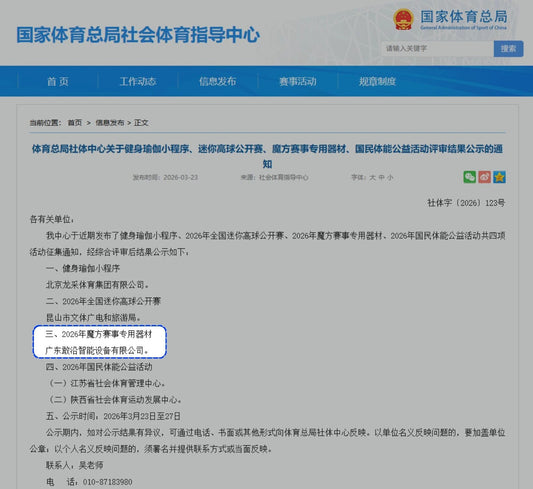Click the national emblem logo
Image resolution: width=533 pixels, height=489 pixels.
[x=403, y=19]
